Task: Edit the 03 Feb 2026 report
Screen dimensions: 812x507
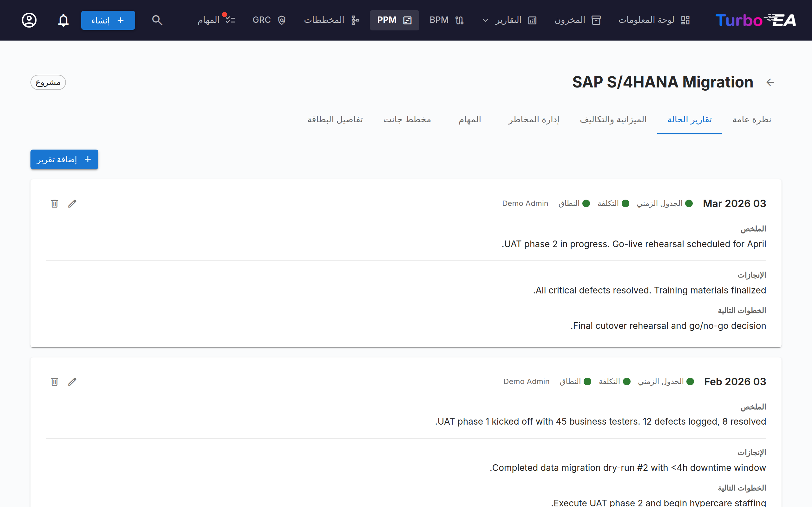Action: click(x=72, y=382)
